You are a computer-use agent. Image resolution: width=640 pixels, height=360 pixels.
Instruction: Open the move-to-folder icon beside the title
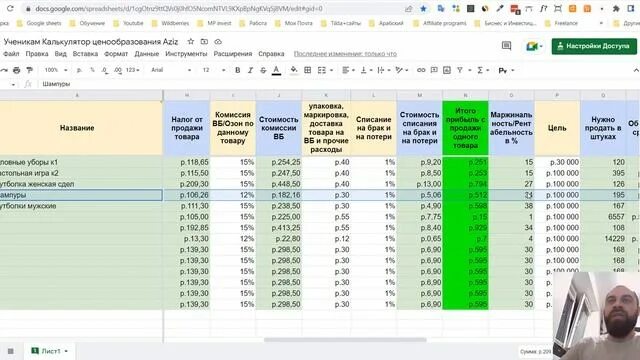[x=204, y=42]
